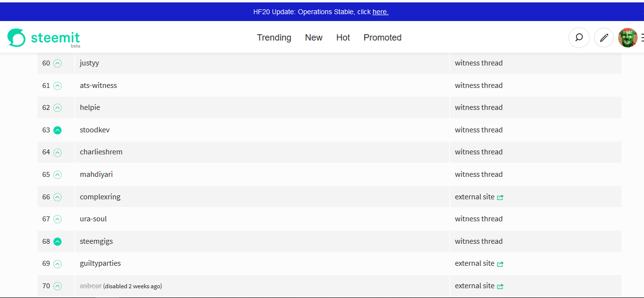Upvote witness guiltyparties at rank 69

click(x=58, y=263)
